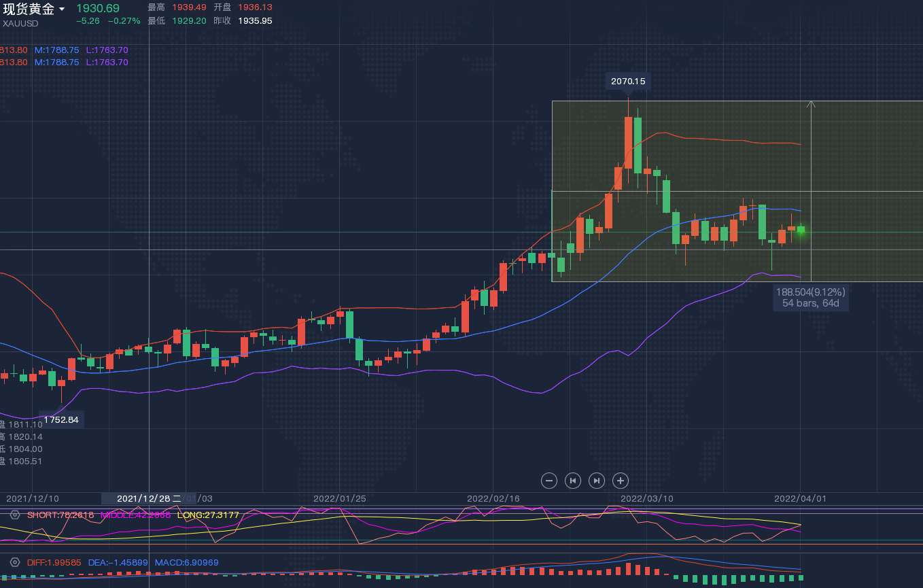The height and width of the screenshot is (588, 923).
Task: Jump to the earliest bars with skip-back icon
Action: coord(573,481)
